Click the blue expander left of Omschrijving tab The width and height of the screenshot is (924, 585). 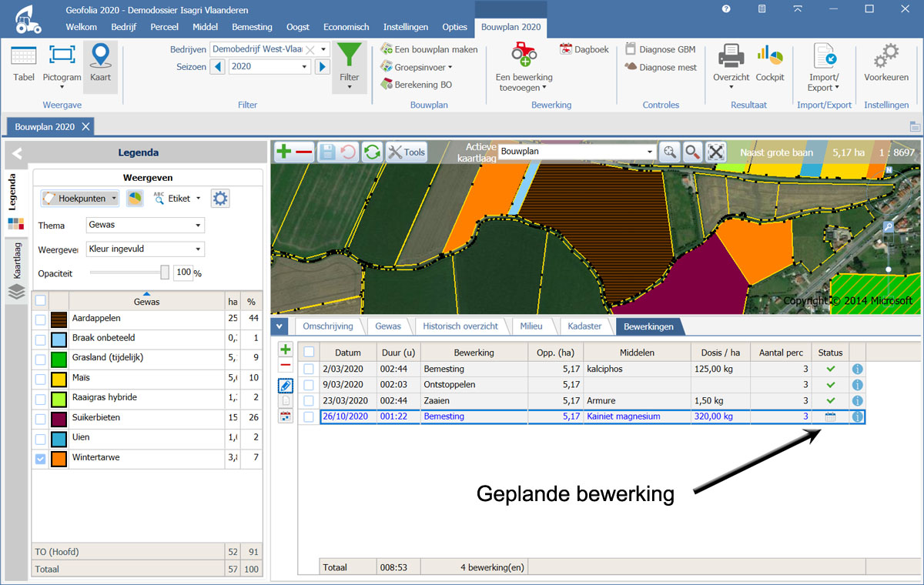[x=280, y=326]
